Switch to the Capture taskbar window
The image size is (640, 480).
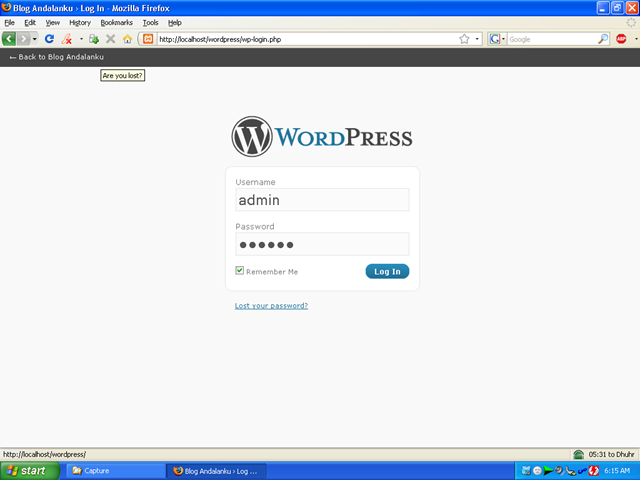[x=114, y=471]
